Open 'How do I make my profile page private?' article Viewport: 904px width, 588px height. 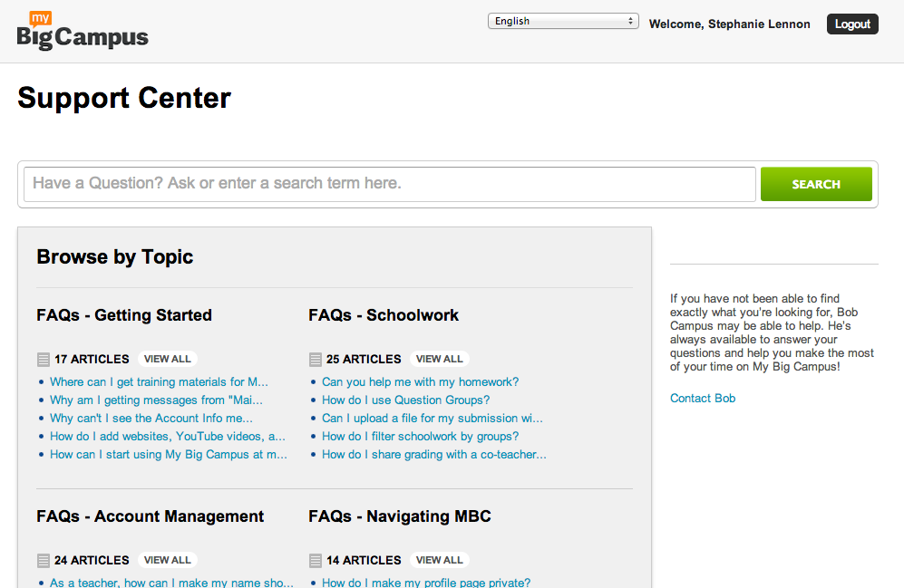[426, 583]
